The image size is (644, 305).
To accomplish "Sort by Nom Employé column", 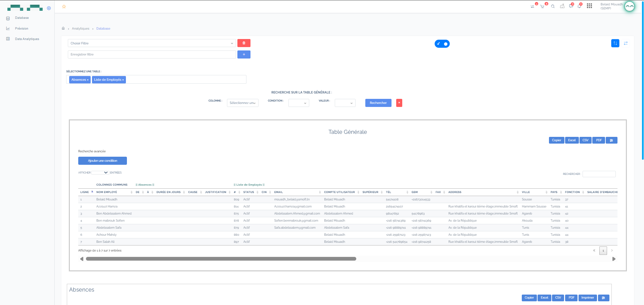I will 114,192.
